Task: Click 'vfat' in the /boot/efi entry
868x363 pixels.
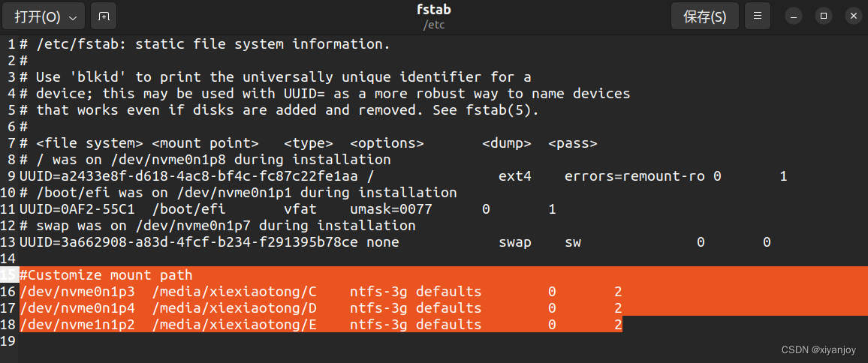Action: [x=300, y=209]
